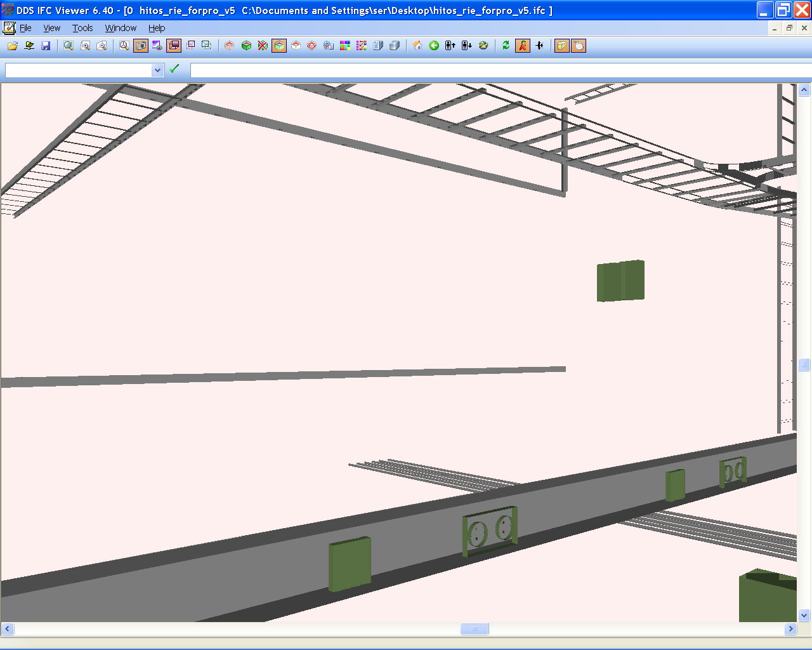This screenshot has width=812, height=650.
Task: Click the teal wireframe cube icon
Action: pyautogui.click(x=207, y=46)
